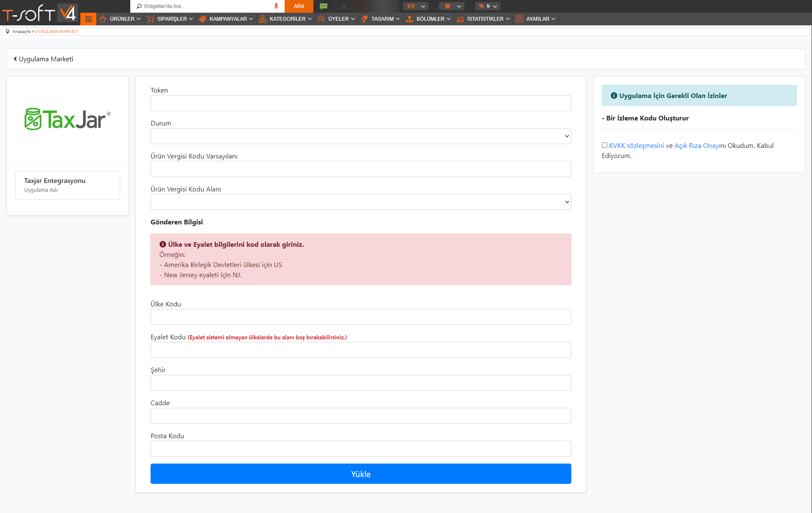Viewport: 812px width, 513px height.
Task: Focus the Şehir input field
Action: coord(361,383)
